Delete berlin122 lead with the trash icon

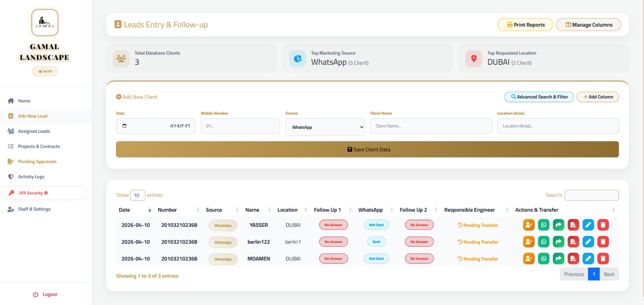[x=603, y=242]
